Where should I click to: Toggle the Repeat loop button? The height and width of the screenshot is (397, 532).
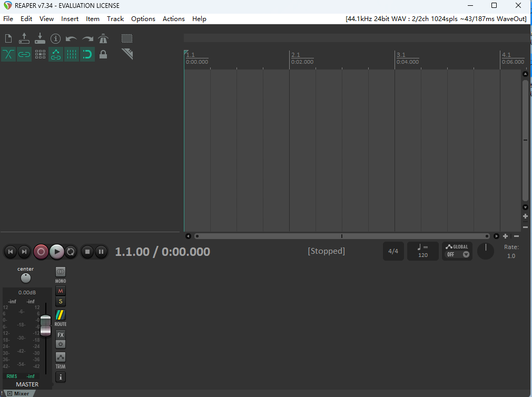71,252
